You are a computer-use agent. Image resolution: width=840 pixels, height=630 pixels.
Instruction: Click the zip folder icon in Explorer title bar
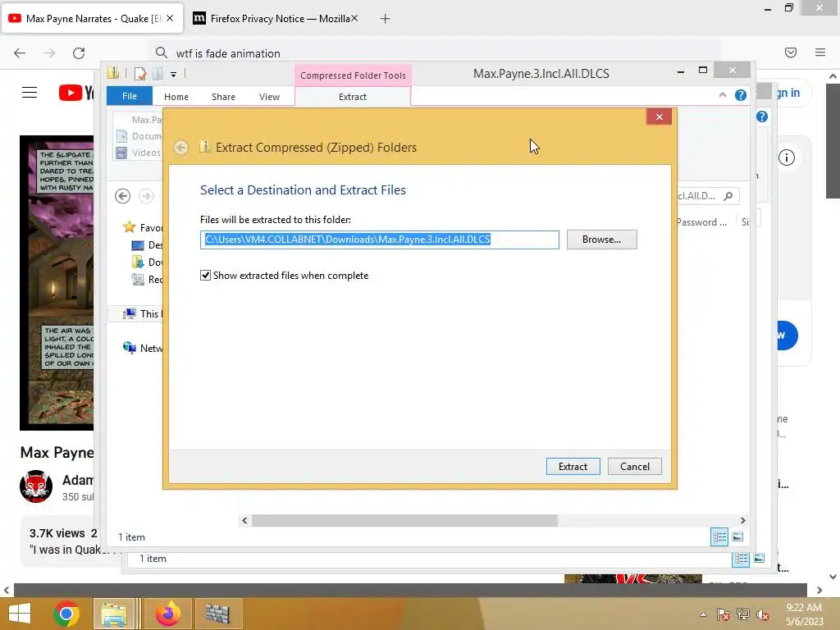[x=113, y=73]
